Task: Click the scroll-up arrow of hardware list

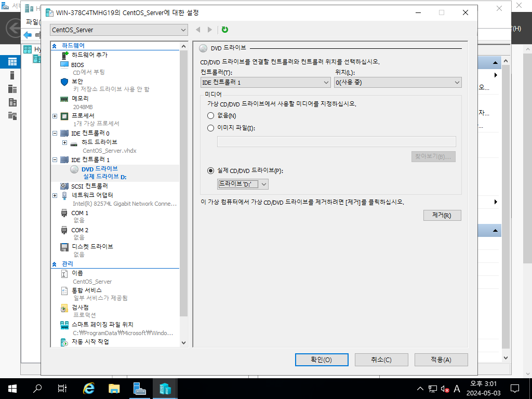Action: click(183, 46)
